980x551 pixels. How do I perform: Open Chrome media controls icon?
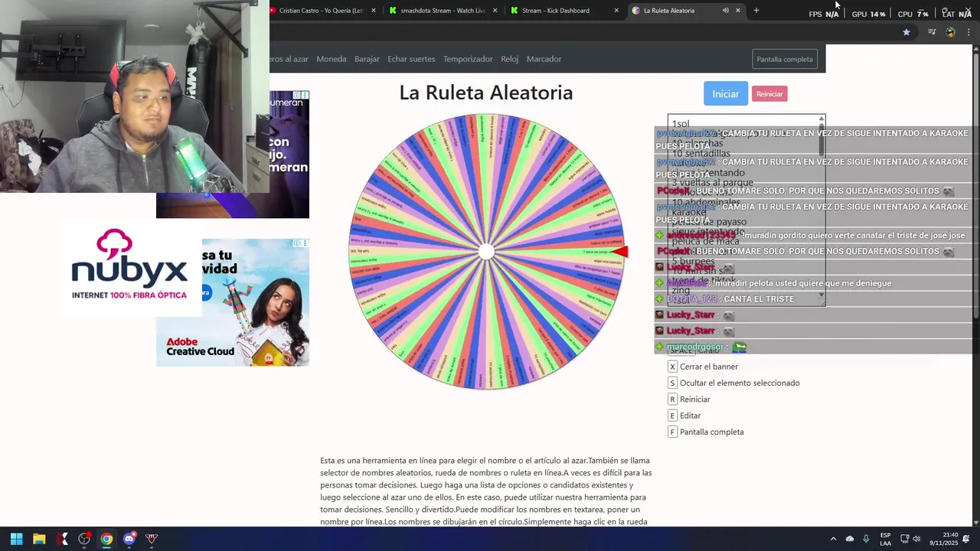[x=932, y=32]
